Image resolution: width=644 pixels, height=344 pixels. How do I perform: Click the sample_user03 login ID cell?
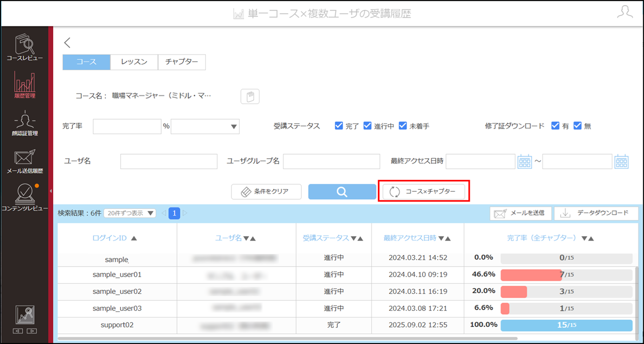(x=117, y=308)
